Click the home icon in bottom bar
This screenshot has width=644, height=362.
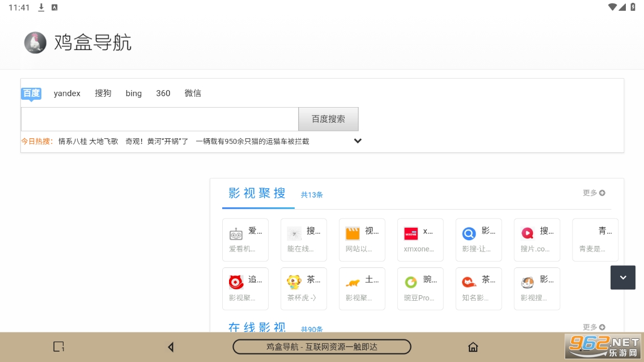click(473, 347)
